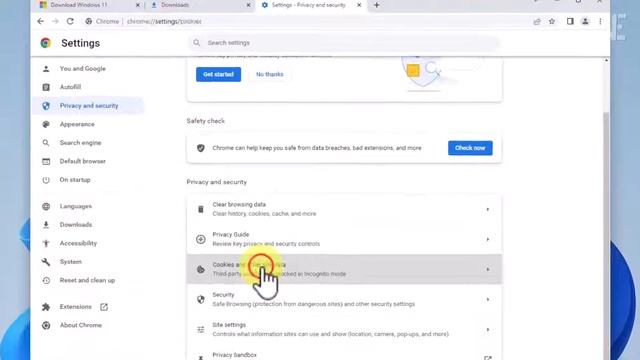Open Search engine settings section
This screenshot has height=360, width=640.
click(x=80, y=143)
